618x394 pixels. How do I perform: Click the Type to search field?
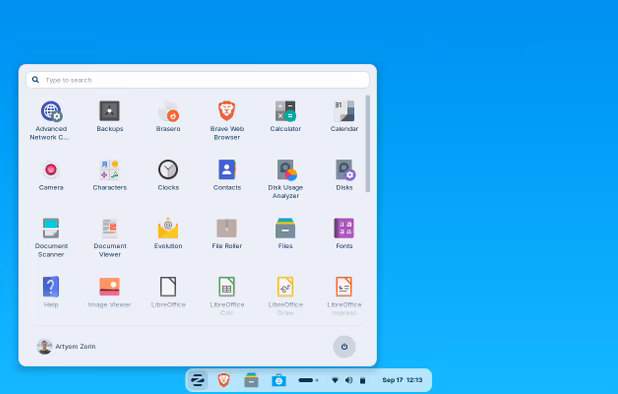(197, 80)
